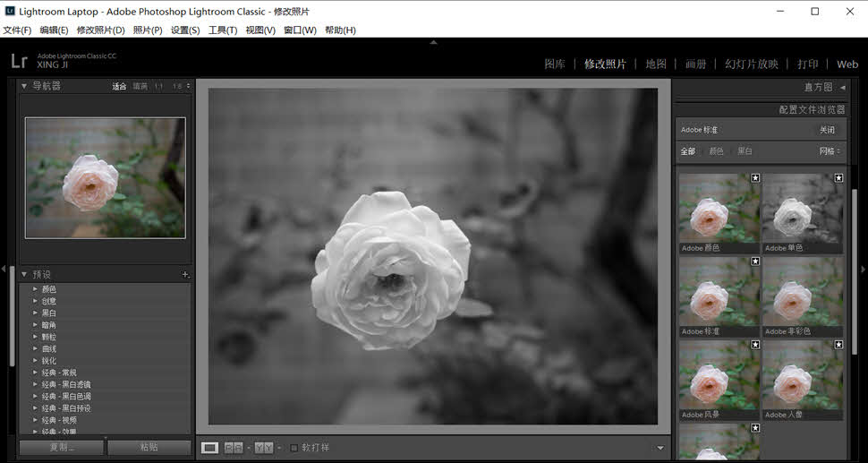The image size is (868, 463).
Task: Click the Lr logo icon
Action: [x=19, y=61]
